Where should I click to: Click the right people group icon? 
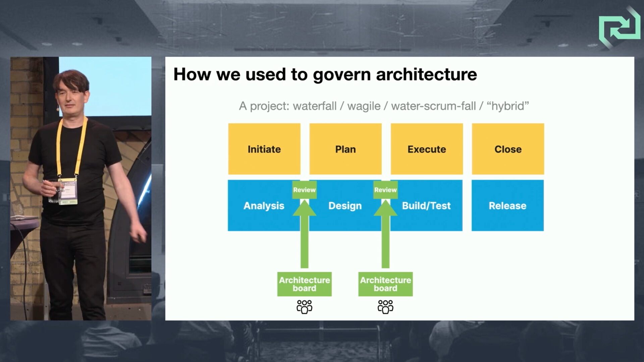[385, 306]
